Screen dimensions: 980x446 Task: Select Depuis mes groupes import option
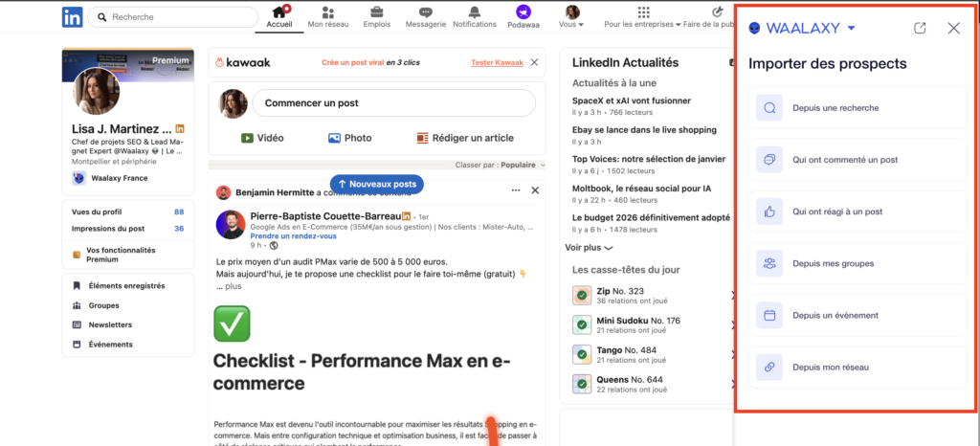coord(857,263)
